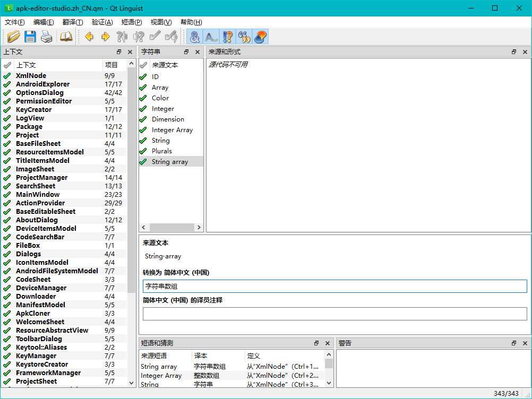Click the Open file folder icon
This screenshot has width=532, height=399.
tap(14, 37)
